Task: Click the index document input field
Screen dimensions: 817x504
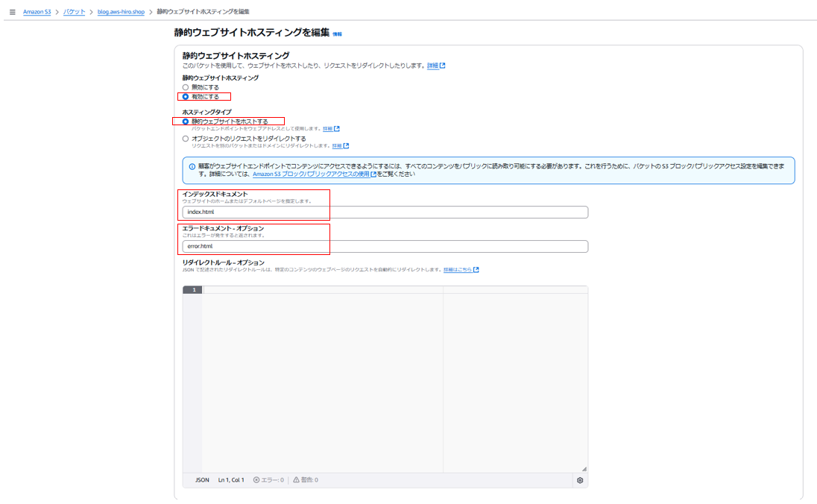Action: (385, 212)
